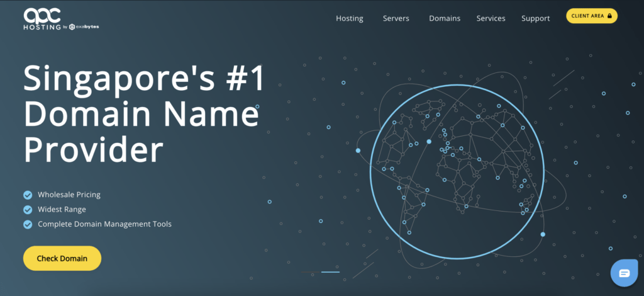Image resolution: width=644 pixels, height=296 pixels.
Task: Select the active blue slide indicator
Action: (x=330, y=272)
